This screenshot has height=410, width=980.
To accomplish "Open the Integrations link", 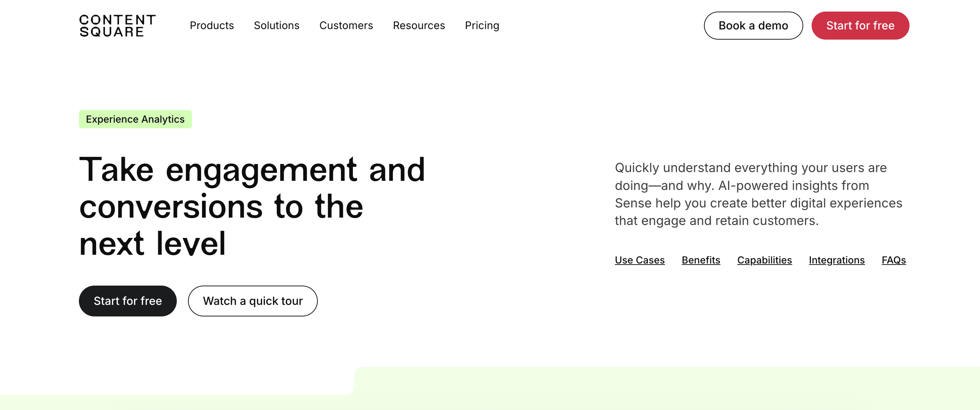I will click(837, 260).
